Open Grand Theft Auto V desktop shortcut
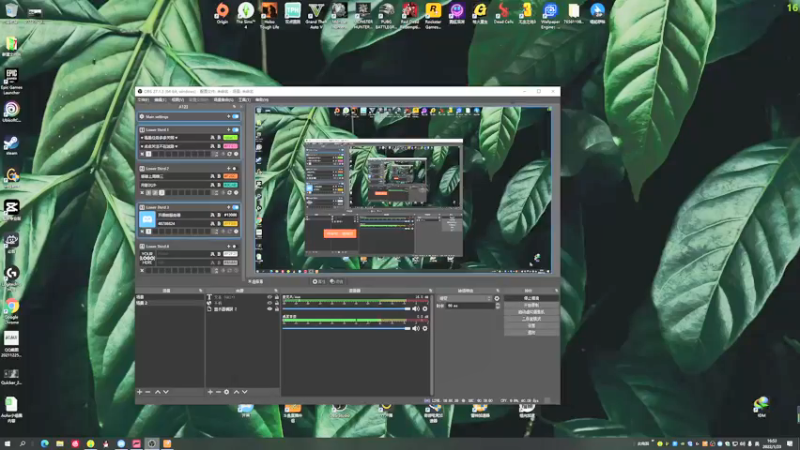The height and width of the screenshot is (450, 800). click(316, 14)
